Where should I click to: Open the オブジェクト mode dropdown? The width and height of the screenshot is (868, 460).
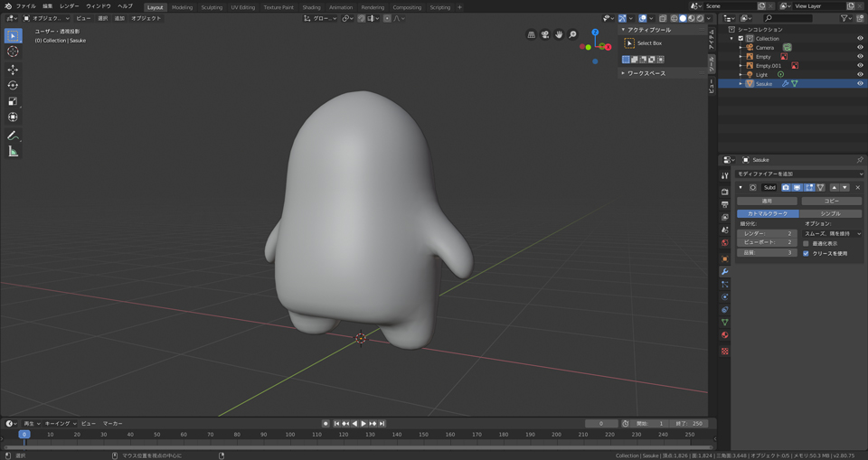tap(46, 18)
